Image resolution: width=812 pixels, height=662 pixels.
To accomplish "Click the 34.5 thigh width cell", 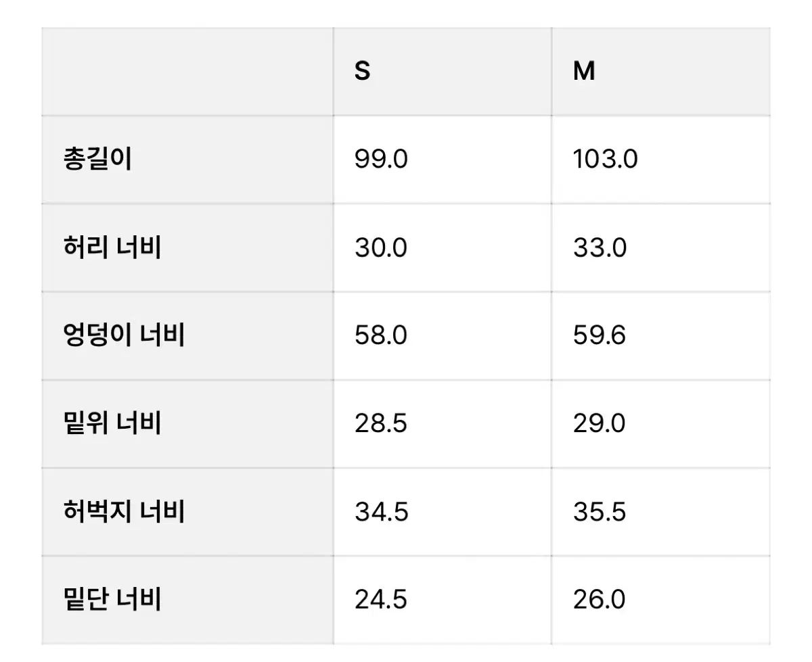I will coord(381,512).
